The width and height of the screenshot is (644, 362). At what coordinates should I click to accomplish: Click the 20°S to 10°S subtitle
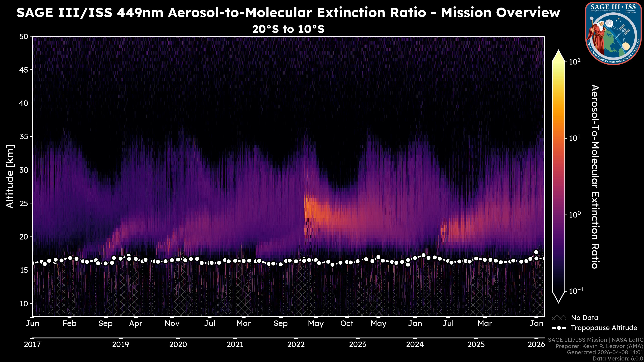pos(288,29)
